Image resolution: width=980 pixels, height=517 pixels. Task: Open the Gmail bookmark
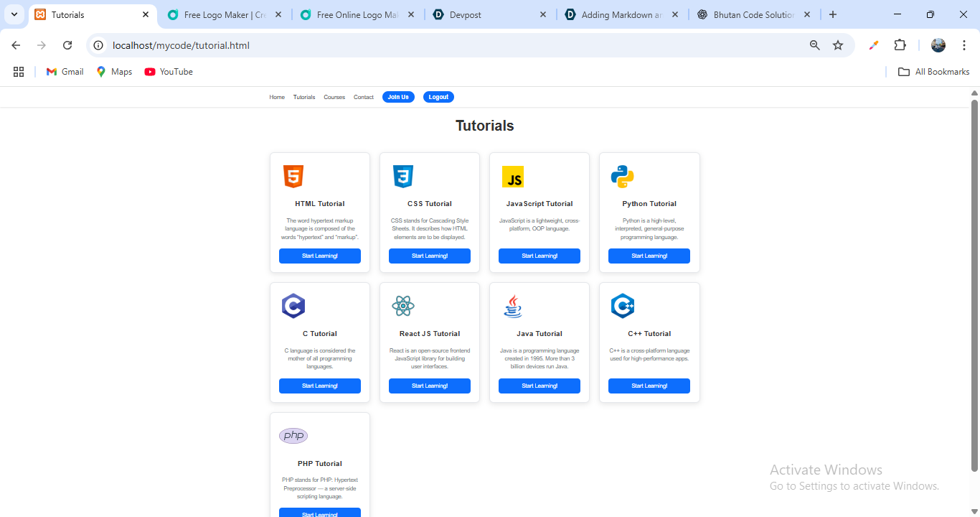pos(65,72)
